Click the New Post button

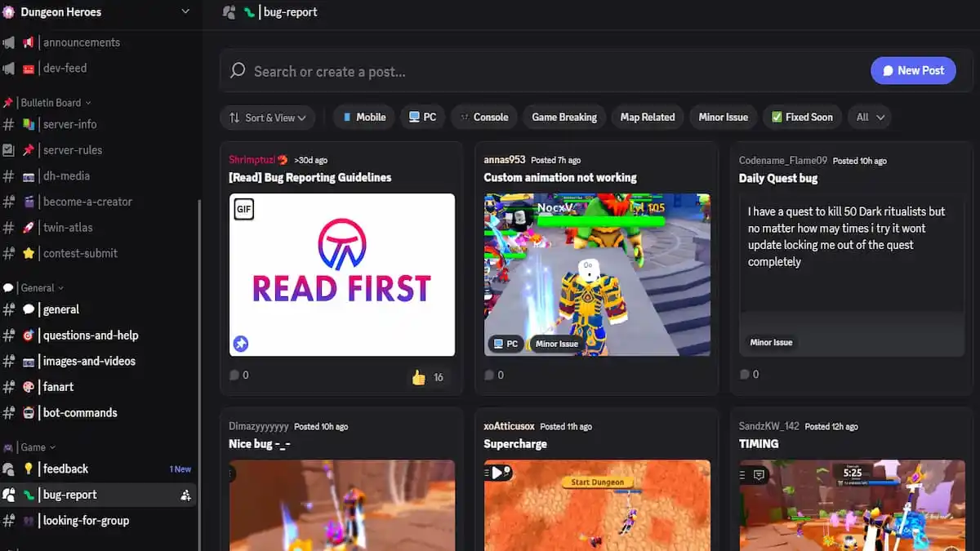tap(913, 70)
